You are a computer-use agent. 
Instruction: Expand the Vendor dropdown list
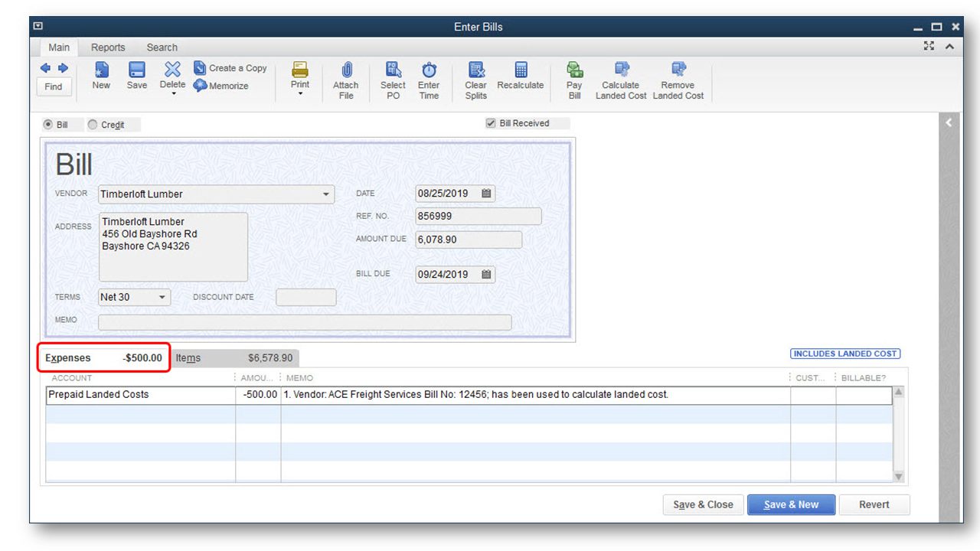pos(327,194)
